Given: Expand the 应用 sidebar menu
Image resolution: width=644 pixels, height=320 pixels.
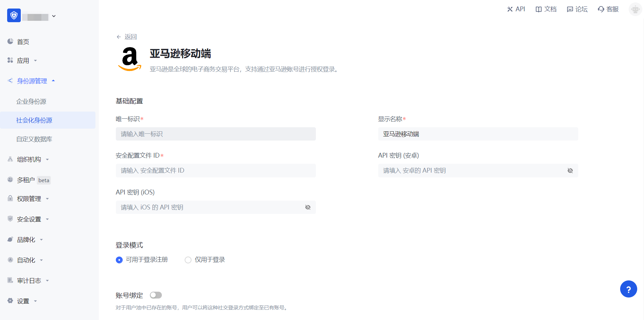Looking at the screenshot, I should [x=23, y=61].
